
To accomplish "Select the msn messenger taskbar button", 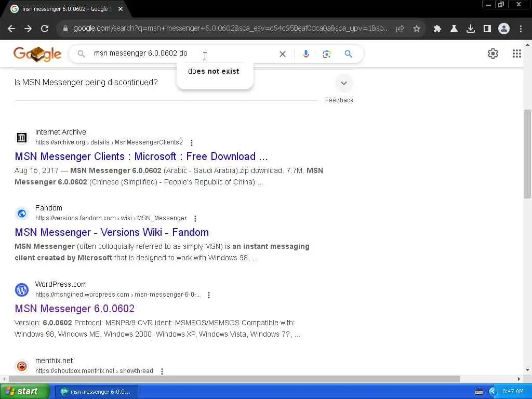I will click(x=97, y=392).
